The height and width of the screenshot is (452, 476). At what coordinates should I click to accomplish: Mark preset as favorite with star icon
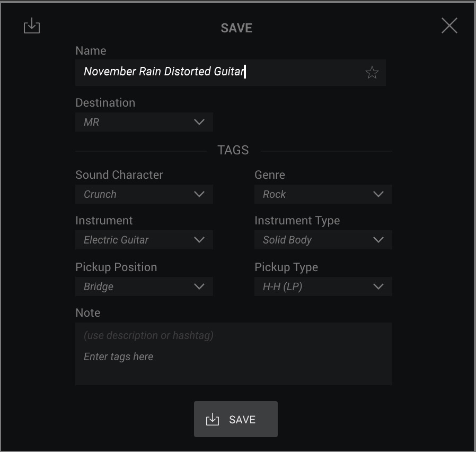tap(372, 72)
